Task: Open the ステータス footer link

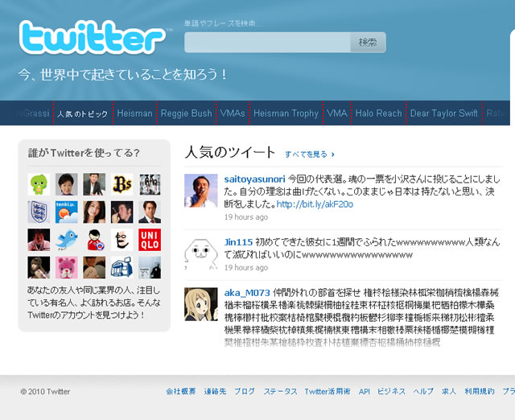Action: click(280, 391)
